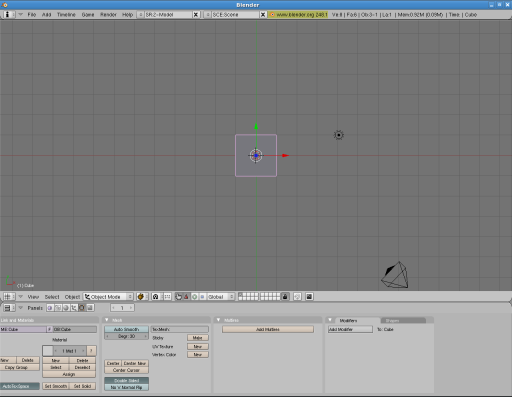Open the buttons window type selector icon

point(9,308)
